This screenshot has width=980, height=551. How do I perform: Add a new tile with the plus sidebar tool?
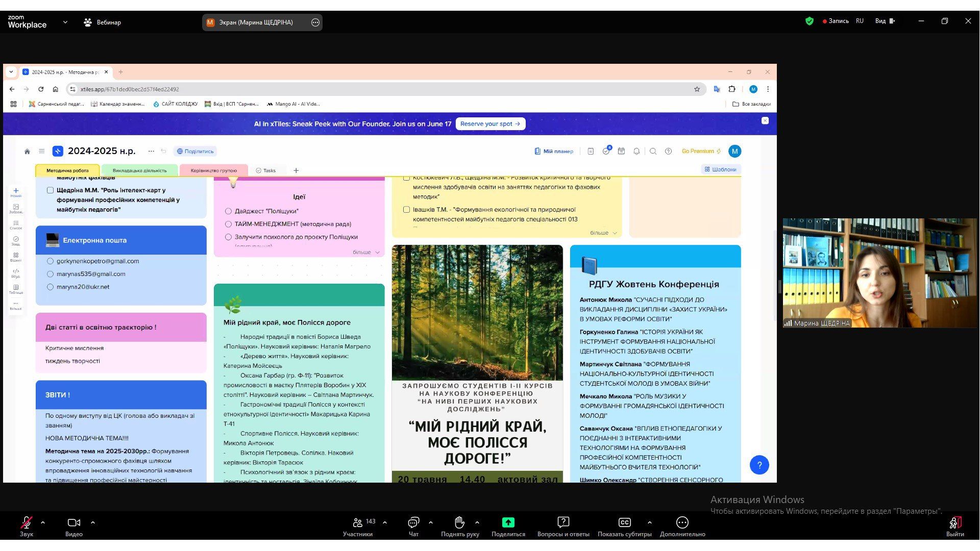pyautogui.click(x=16, y=192)
